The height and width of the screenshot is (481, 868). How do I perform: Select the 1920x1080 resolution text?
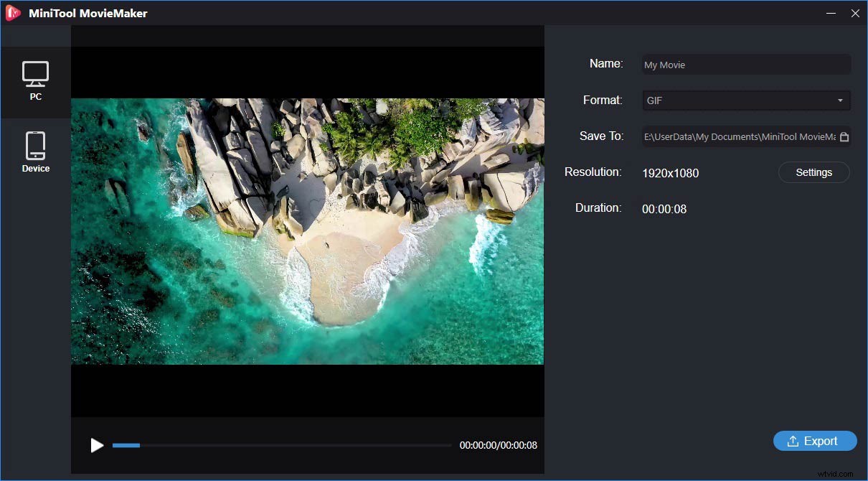point(671,173)
